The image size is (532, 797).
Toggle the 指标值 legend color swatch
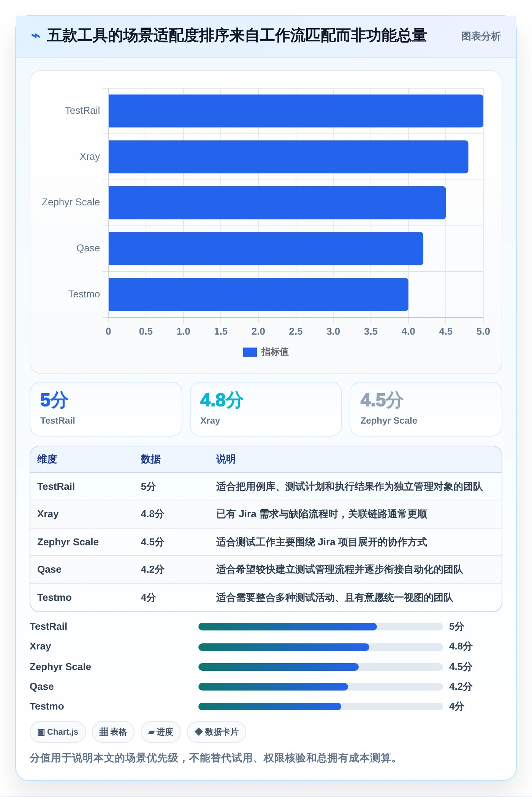click(x=250, y=352)
